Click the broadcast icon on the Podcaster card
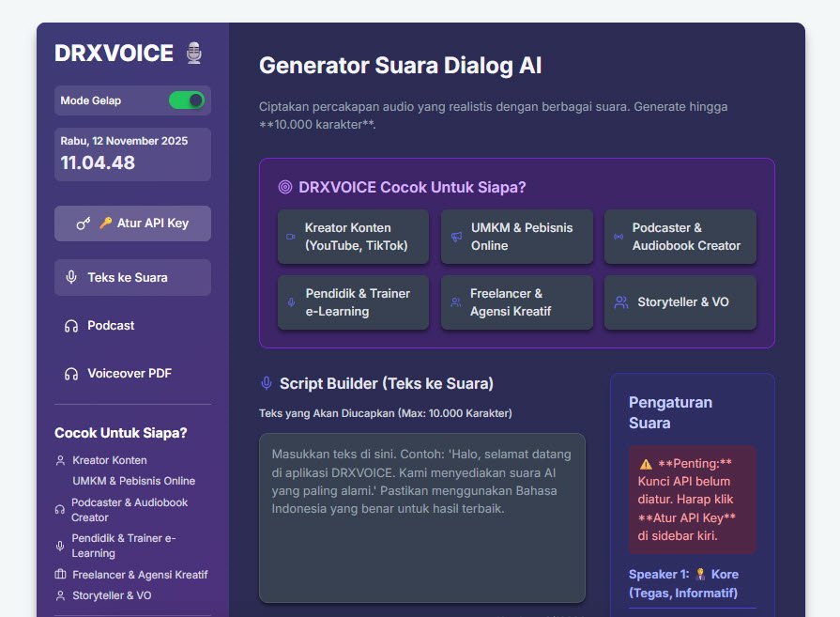The image size is (840, 617). 619,237
